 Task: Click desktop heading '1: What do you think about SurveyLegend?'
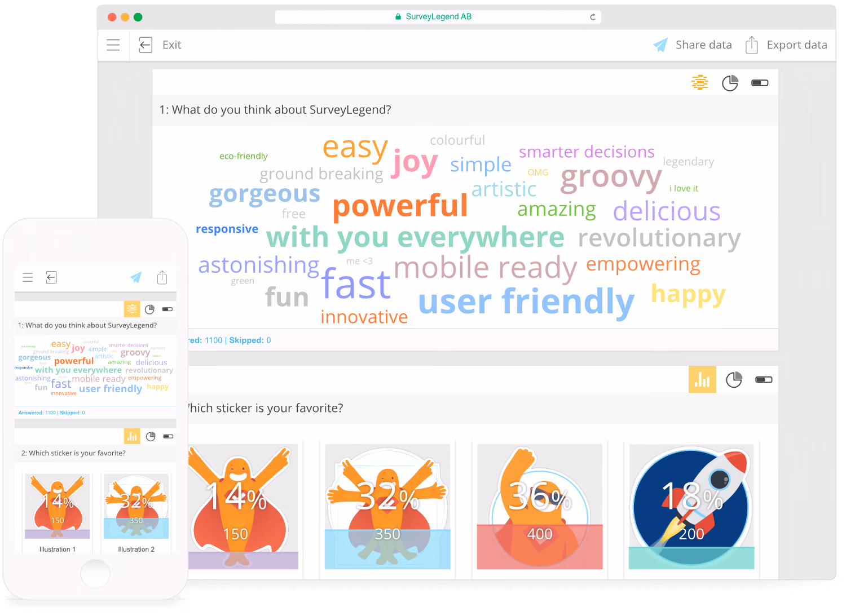(x=275, y=110)
